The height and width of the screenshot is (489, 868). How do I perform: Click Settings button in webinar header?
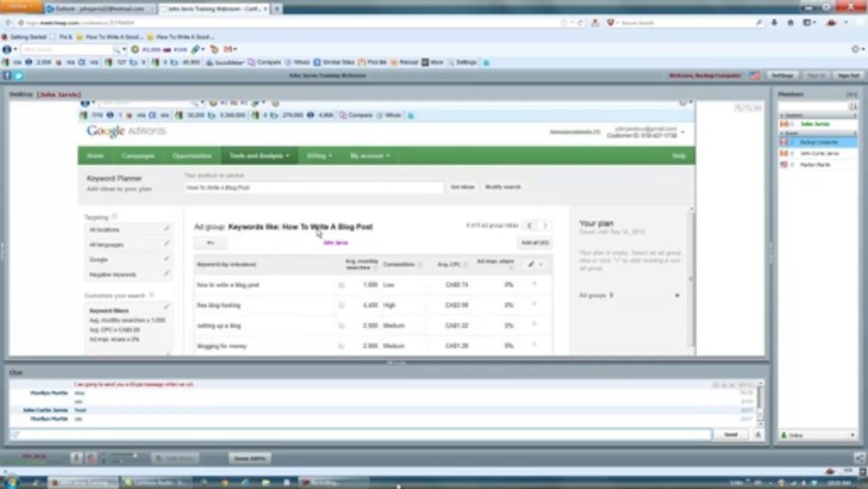coord(782,75)
